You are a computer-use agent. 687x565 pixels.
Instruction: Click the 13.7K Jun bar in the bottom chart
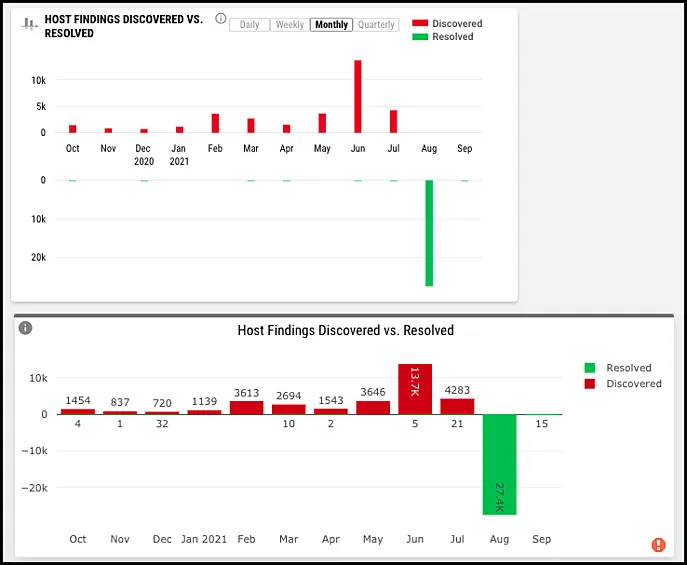415,389
